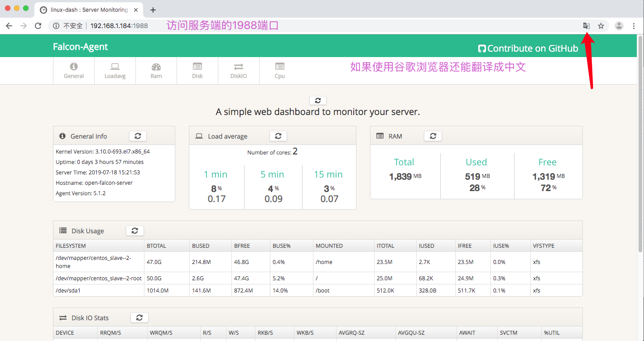Image resolution: width=644 pixels, height=341 pixels.
Task: Click the /dev/sda1 filesystem row
Action: [318, 290]
